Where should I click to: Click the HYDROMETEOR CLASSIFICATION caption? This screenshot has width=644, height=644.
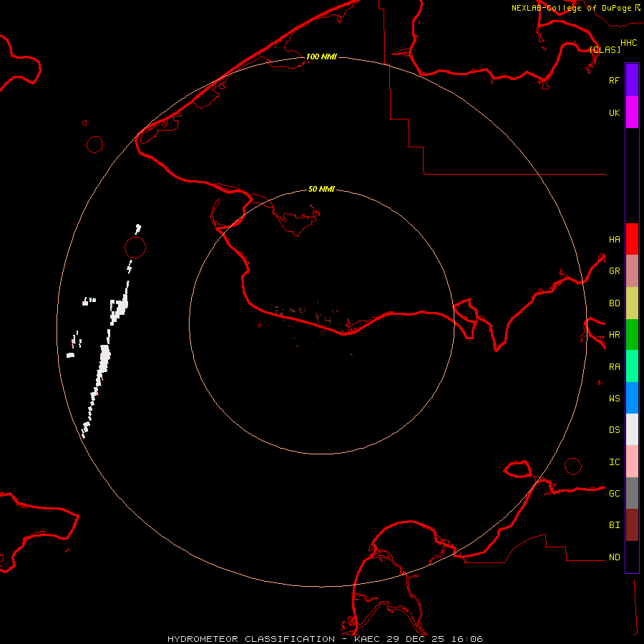(251, 639)
